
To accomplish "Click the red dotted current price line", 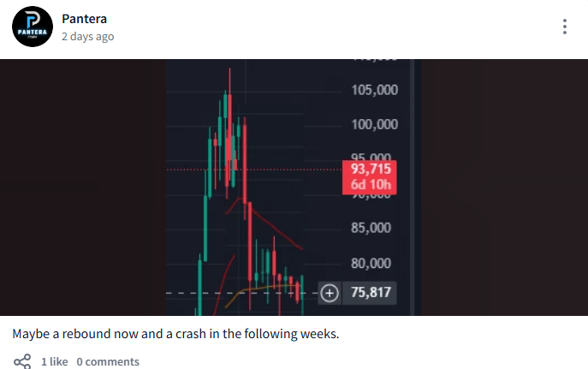I will 254,170.
